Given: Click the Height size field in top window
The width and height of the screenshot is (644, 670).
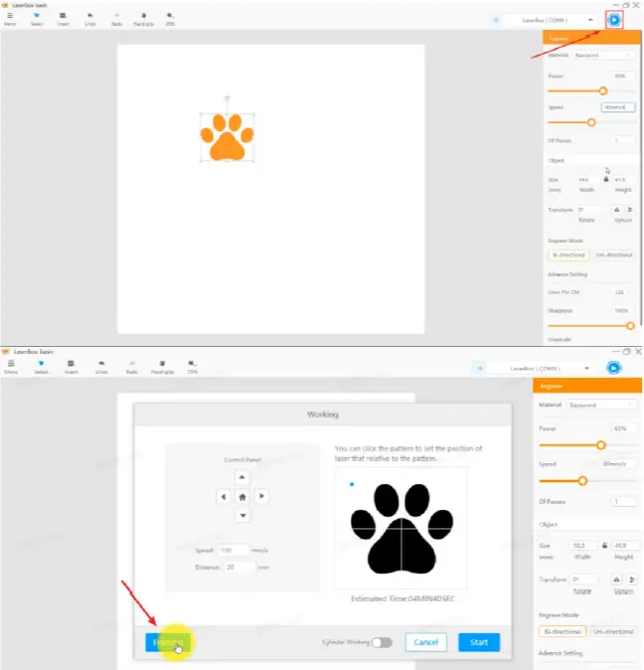Looking at the screenshot, I should click(622, 180).
